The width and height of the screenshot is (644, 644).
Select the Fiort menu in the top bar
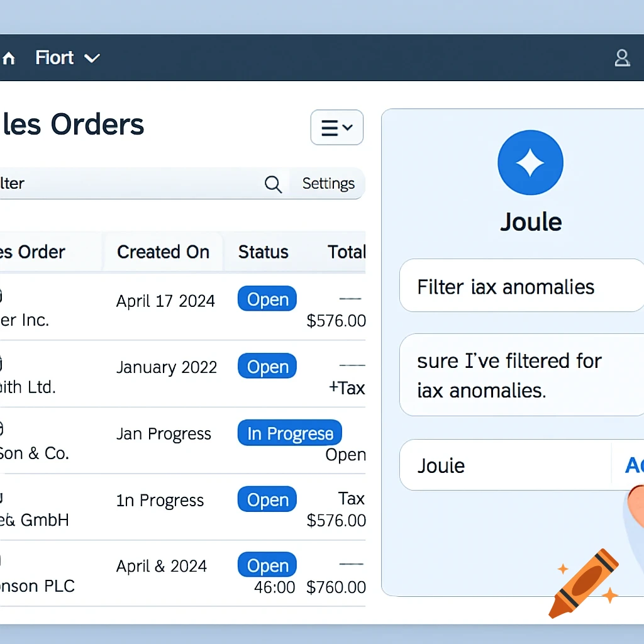54,58
